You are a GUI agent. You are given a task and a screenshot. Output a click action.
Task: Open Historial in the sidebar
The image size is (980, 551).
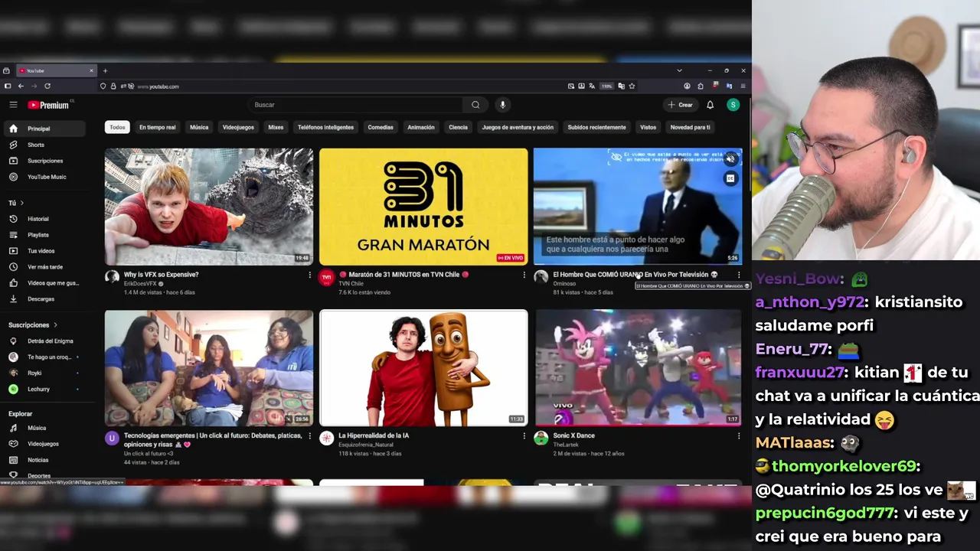point(43,219)
